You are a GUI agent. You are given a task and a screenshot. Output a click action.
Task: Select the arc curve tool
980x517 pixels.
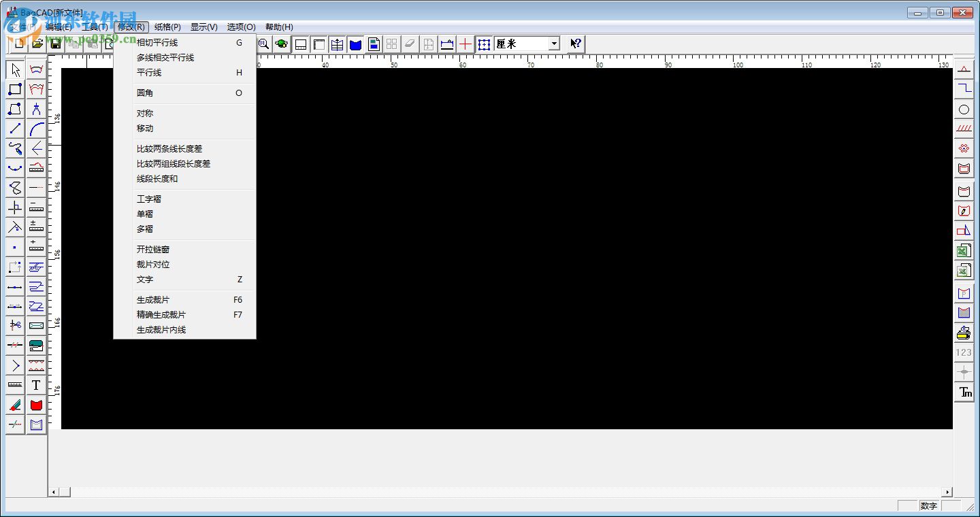click(36, 129)
